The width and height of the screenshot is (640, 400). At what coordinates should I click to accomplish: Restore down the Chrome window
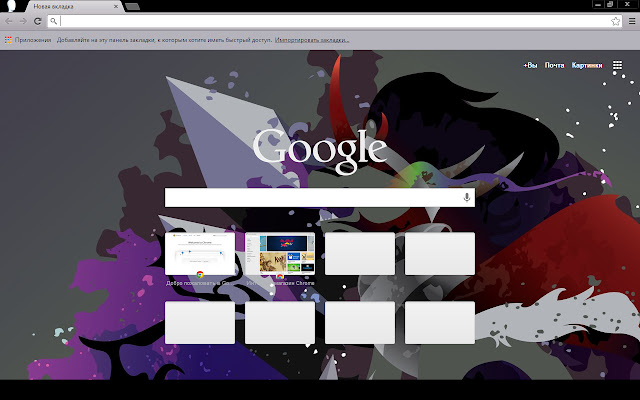[610, 4]
